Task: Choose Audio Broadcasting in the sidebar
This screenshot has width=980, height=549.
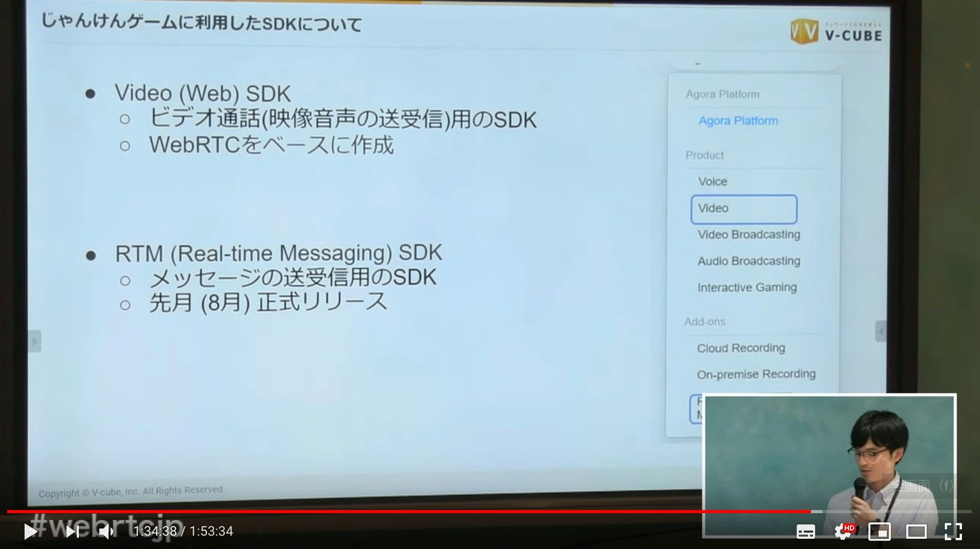Action: click(749, 261)
